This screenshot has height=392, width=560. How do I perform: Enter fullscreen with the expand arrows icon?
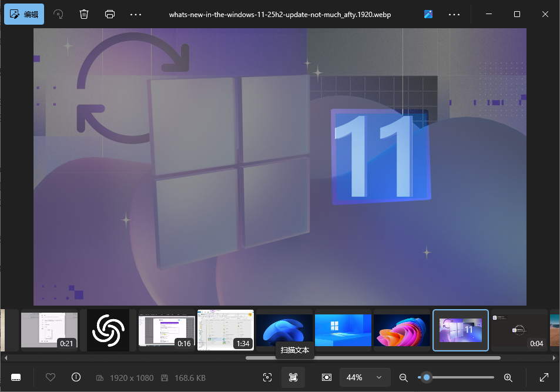tap(544, 377)
